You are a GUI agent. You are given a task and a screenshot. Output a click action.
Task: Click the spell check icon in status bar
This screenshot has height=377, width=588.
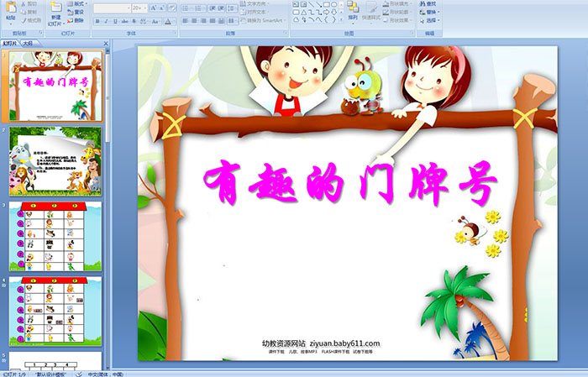tap(79, 374)
